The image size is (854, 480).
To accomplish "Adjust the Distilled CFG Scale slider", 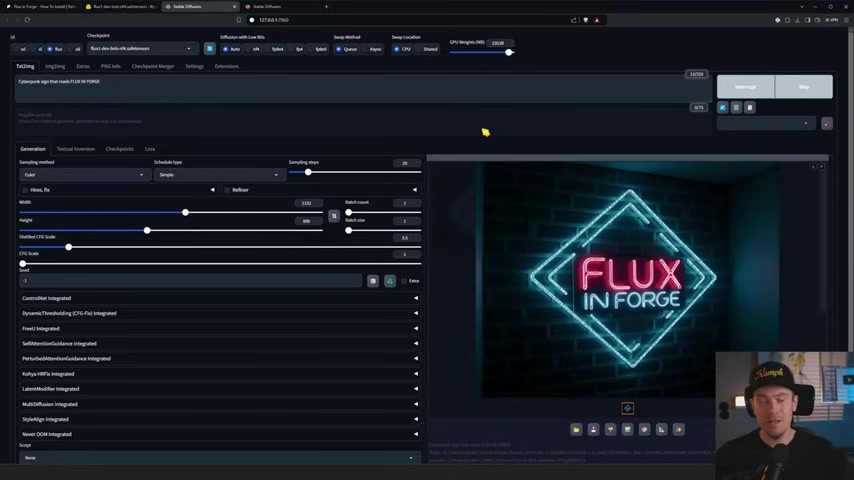I will tap(220, 247).
